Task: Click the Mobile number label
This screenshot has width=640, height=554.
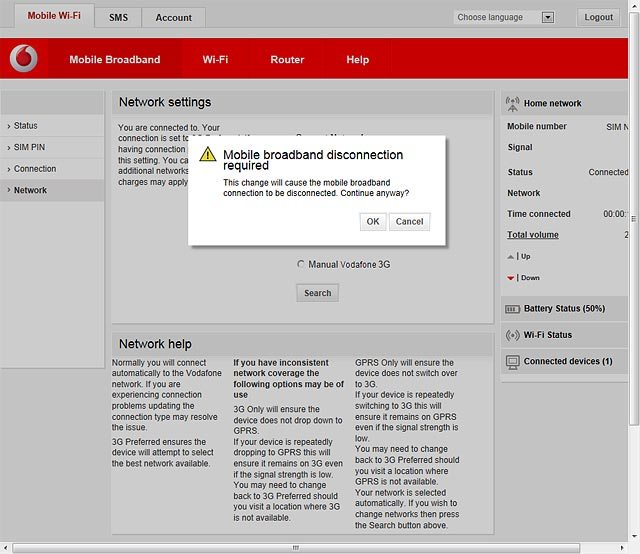Action: [537, 127]
